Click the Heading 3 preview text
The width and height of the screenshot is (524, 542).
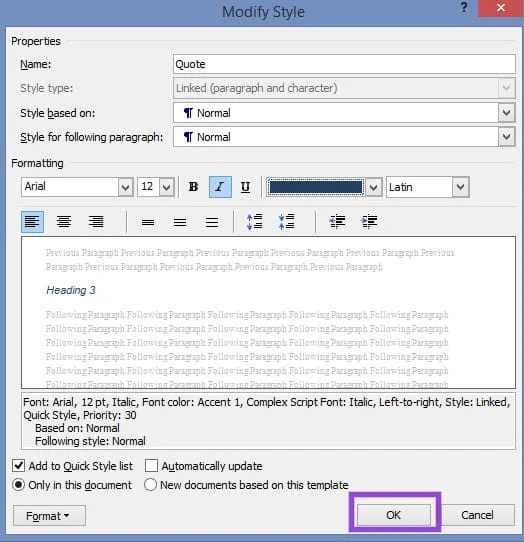(71, 290)
